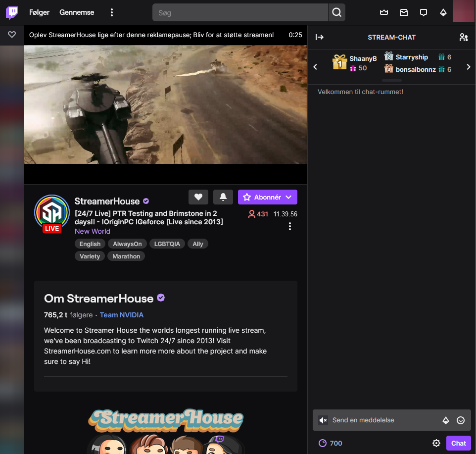Open the chat settings gear

click(436, 443)
